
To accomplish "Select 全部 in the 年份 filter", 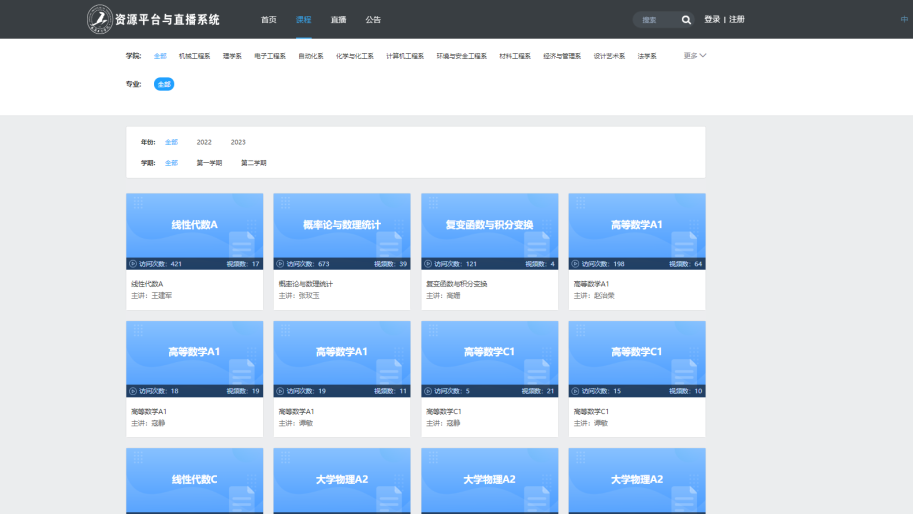I will [x=171, y=142].
